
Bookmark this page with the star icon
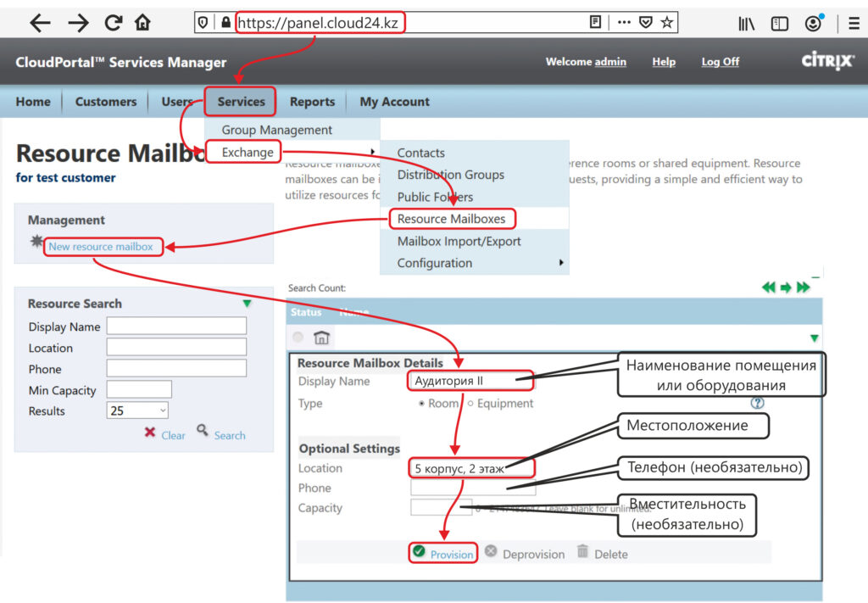667,22
